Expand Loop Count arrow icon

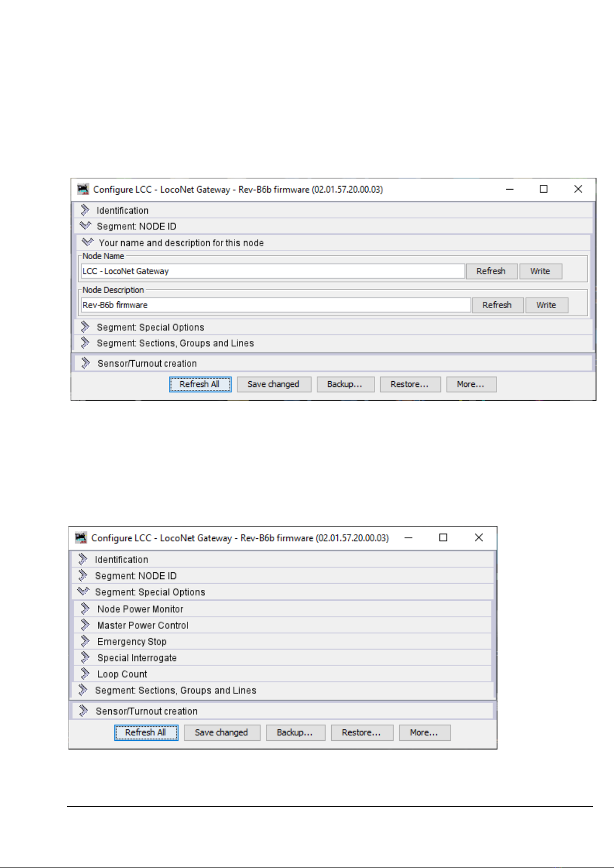click(x=86, y=674)
